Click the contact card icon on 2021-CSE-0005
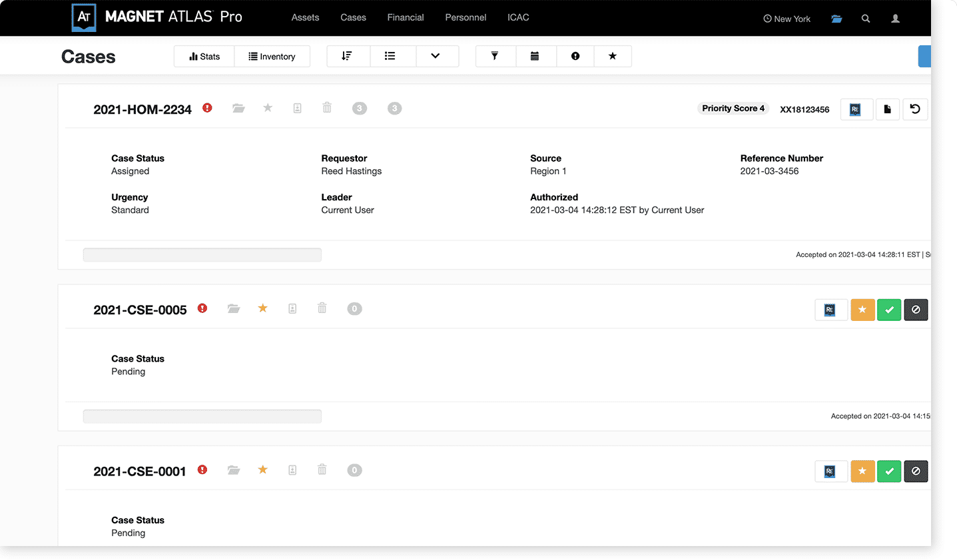957x560 pixels. tap(292, 308)
